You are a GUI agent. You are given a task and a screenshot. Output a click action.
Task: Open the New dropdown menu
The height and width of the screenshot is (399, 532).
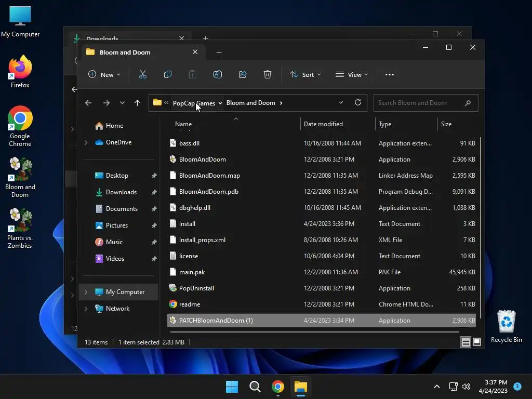(x=104, y=75)
